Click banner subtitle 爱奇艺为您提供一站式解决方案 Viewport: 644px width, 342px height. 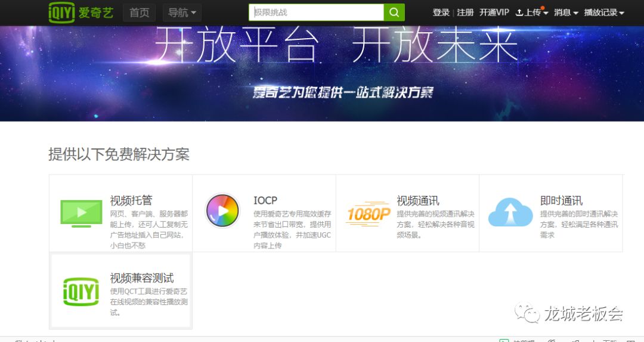[x=342, y=92]
